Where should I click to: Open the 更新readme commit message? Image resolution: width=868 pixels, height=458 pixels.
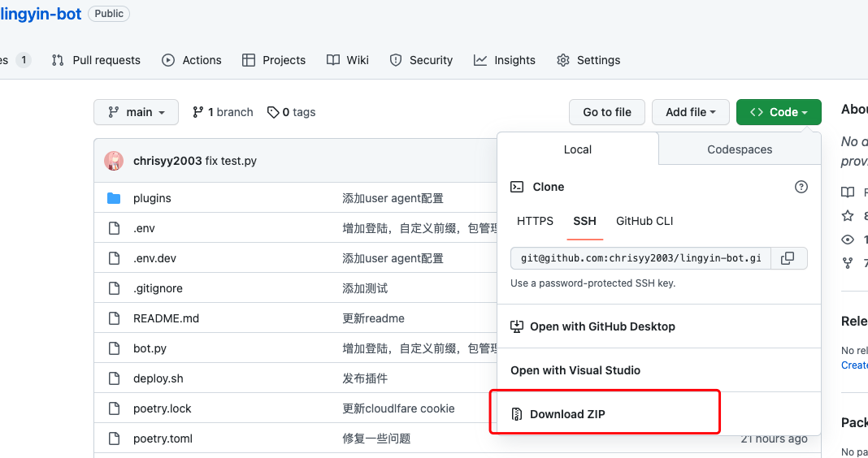click(x=373, y=318)
